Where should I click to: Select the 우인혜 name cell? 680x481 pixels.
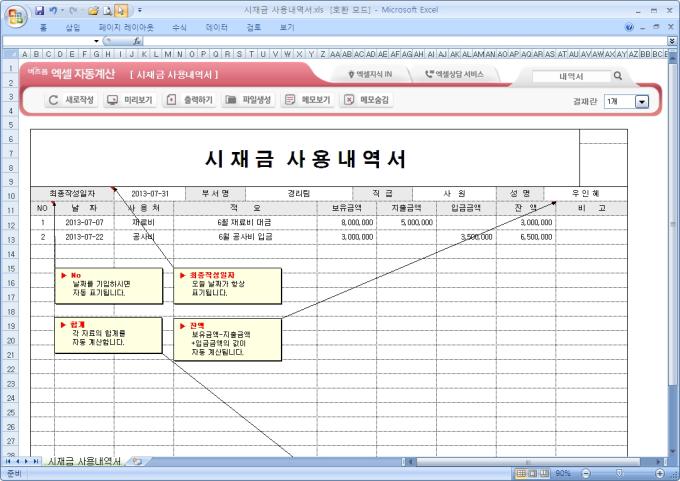[x=585, y=193]
